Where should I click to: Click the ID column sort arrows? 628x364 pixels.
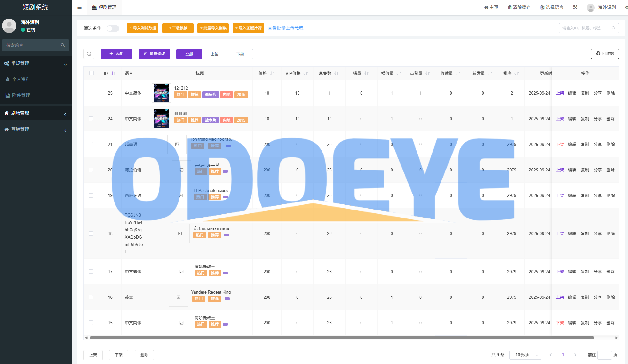pyautogui.click(x=113, y=73)
